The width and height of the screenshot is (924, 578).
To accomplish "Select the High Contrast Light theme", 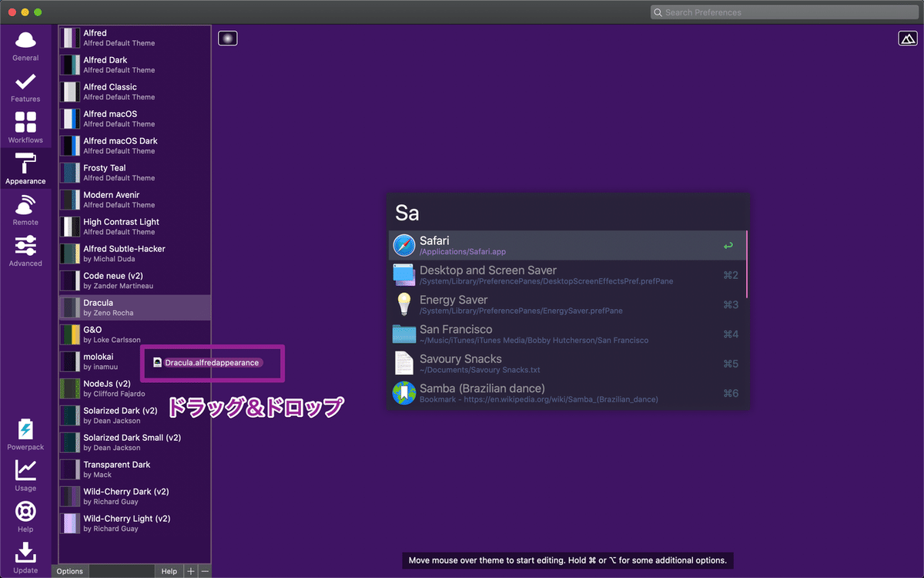I will coord(135,227).
